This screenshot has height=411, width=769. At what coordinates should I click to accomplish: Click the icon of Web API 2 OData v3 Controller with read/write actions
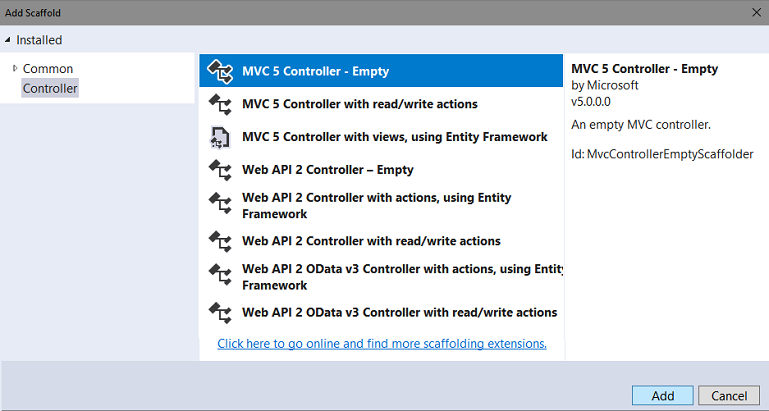tap(220, 312)
